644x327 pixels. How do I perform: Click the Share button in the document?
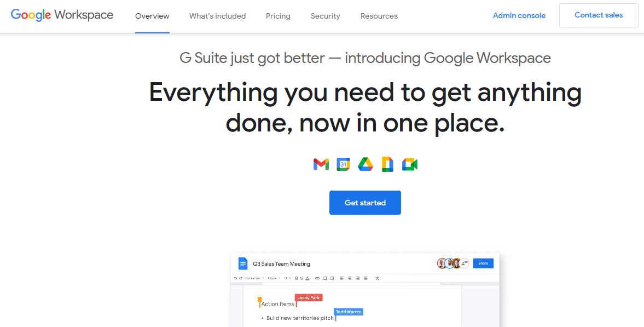pos(483,263)
